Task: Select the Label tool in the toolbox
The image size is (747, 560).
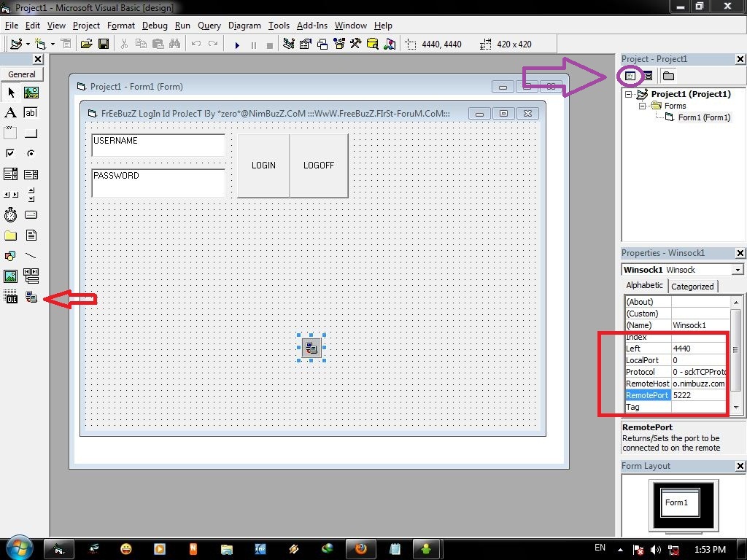Action: pyautogui.click(x=10, y=113)
